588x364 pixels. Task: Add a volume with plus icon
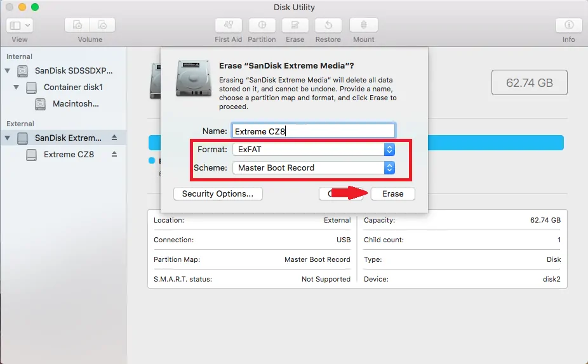tap(77, 25)
